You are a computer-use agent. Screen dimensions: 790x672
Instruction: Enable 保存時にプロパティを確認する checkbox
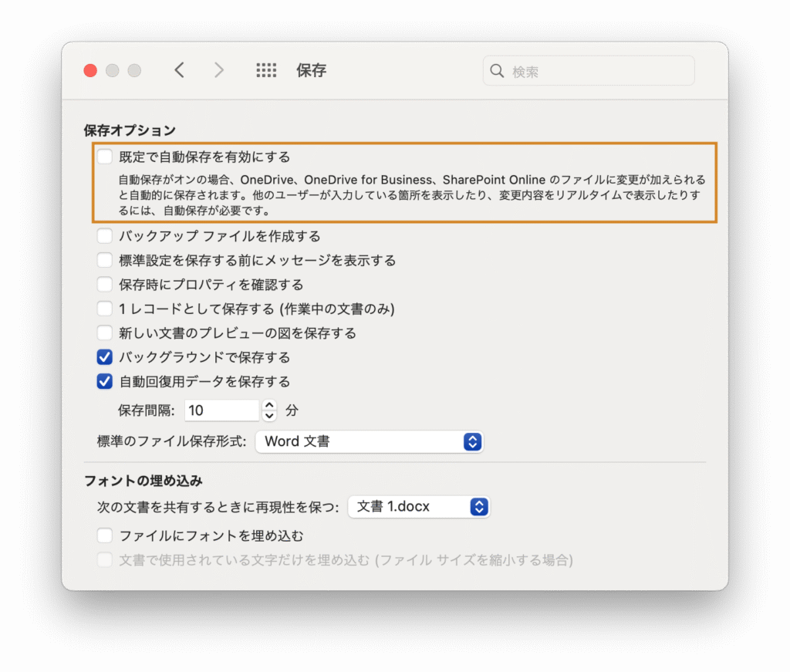coord(105,284)
